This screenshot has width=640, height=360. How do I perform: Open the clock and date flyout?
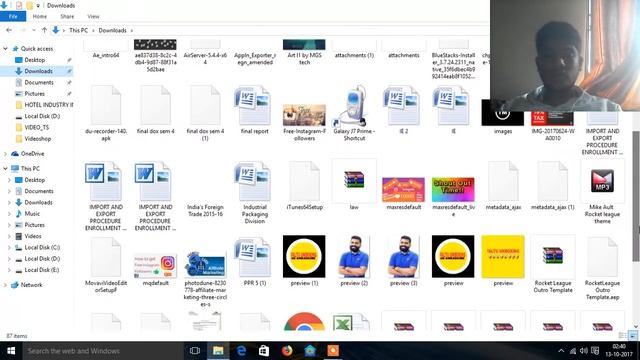click(619, 351)
